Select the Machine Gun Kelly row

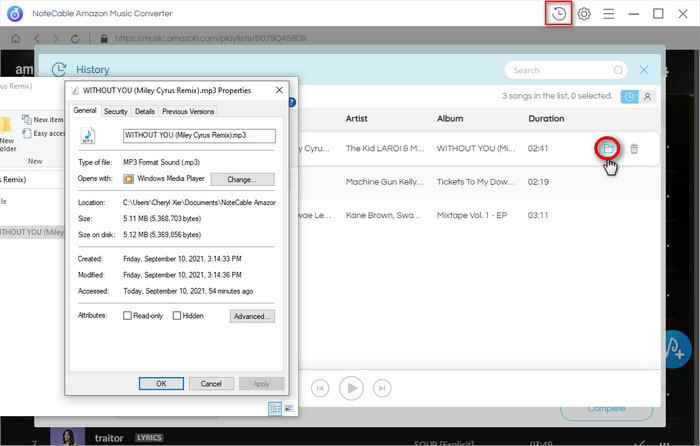tap(478, 182)
